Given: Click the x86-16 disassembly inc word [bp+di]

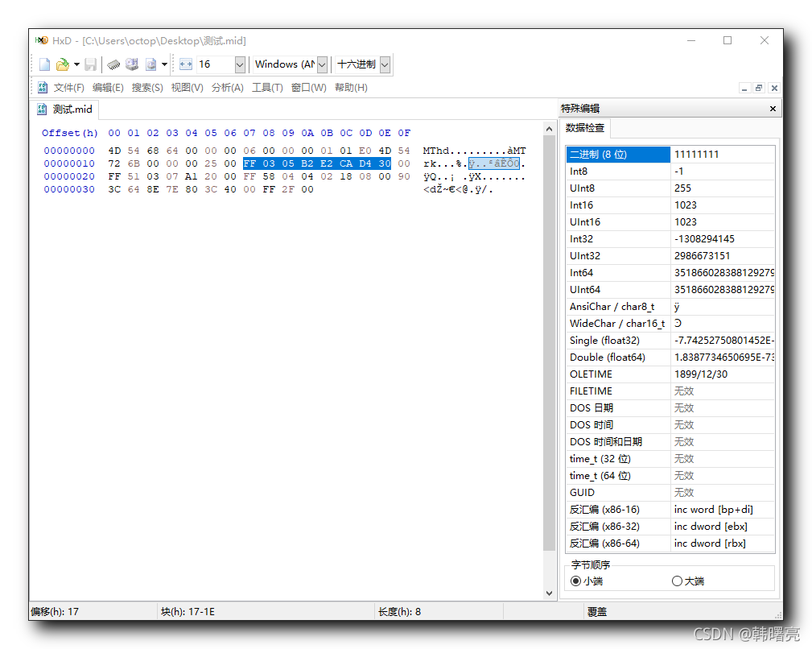Looking at the screenshot, I should (714, 510).
